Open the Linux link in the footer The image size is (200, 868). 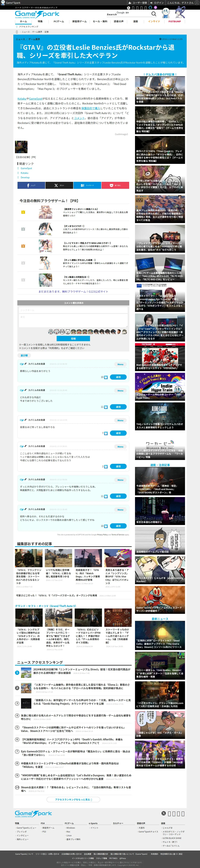click(x=69, y=835)
